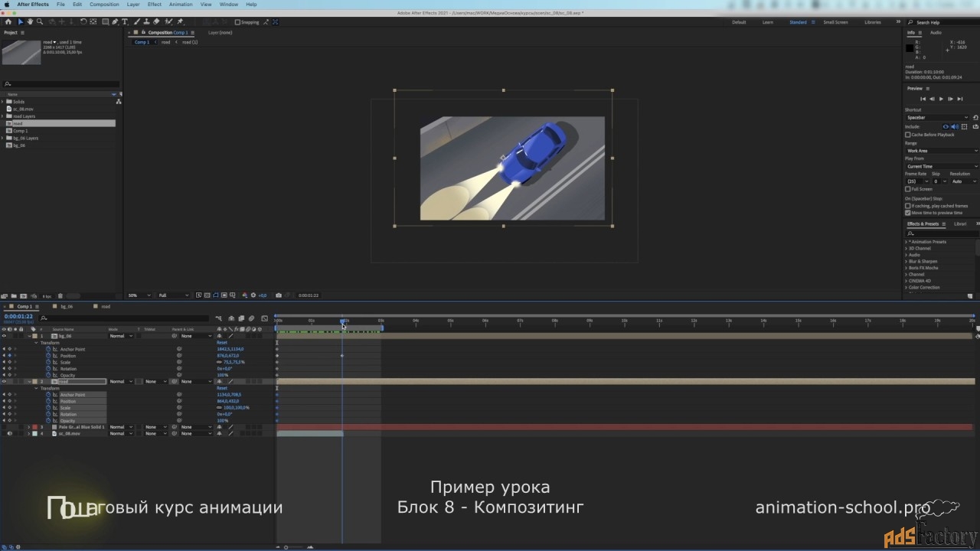Viewport: 980px width, 551px height.
Task: Open the 50% magnification dropdown
Action: (138, 295)
